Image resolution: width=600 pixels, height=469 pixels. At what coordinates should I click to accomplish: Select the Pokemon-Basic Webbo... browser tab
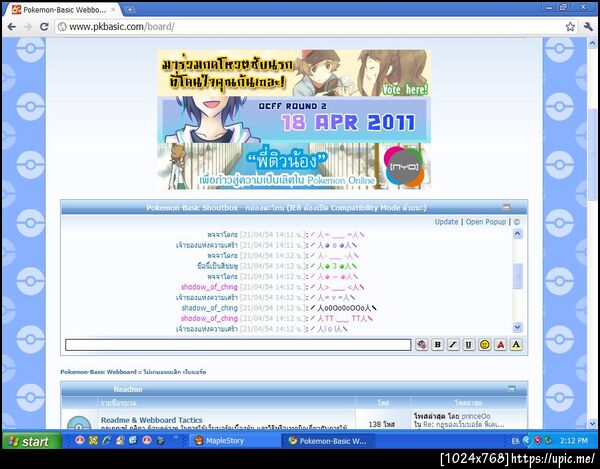click(64, 10)
